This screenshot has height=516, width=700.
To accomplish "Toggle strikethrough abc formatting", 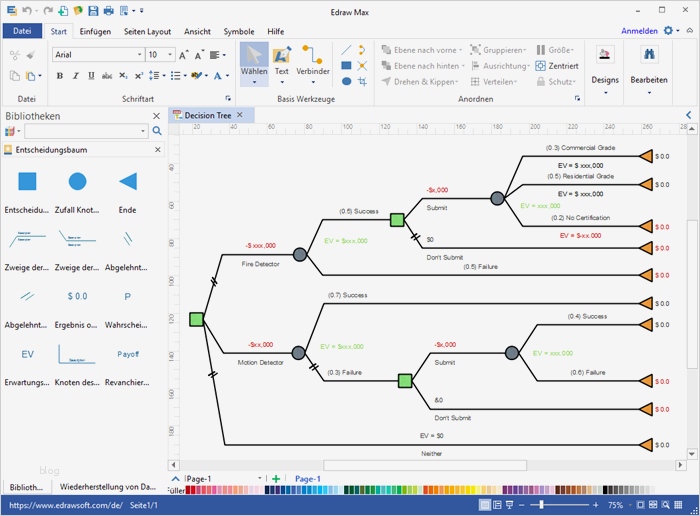I will coord(107,76).
